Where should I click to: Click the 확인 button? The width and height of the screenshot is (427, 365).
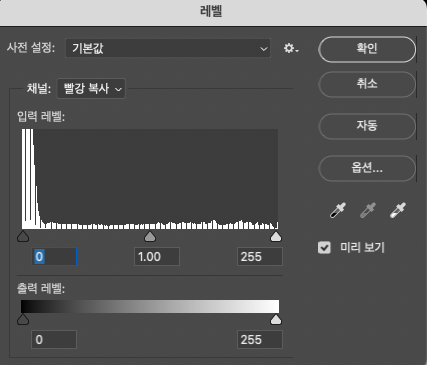[x=367, y=49]
